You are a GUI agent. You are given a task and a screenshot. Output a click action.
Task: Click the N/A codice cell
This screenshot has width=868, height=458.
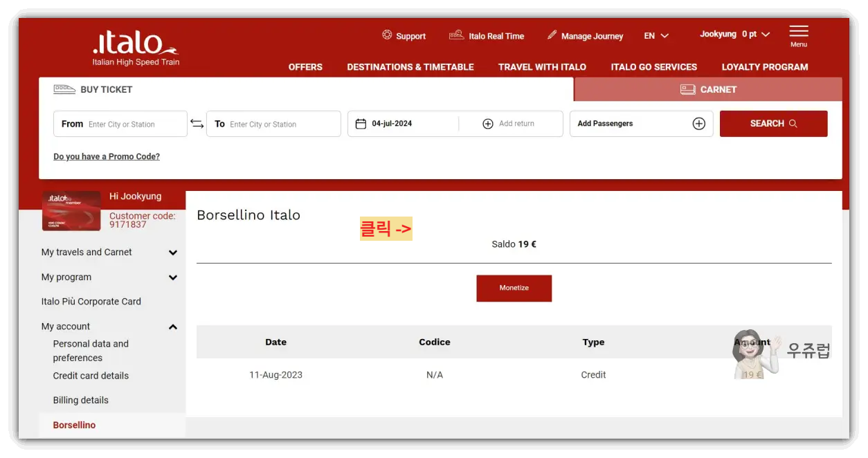click(x=435, y=375)
